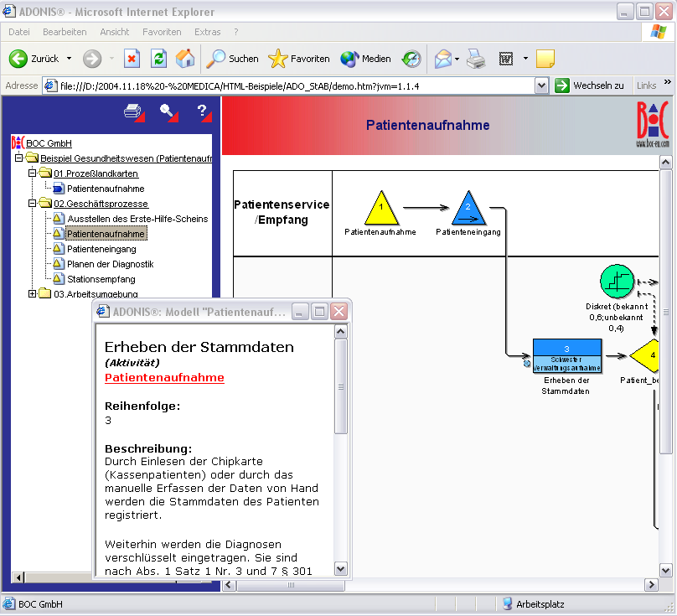The height and width of the screenshot is (616, 677).
Task: Select Patienteneingang tree item
Action: click(x=101, y=249)
